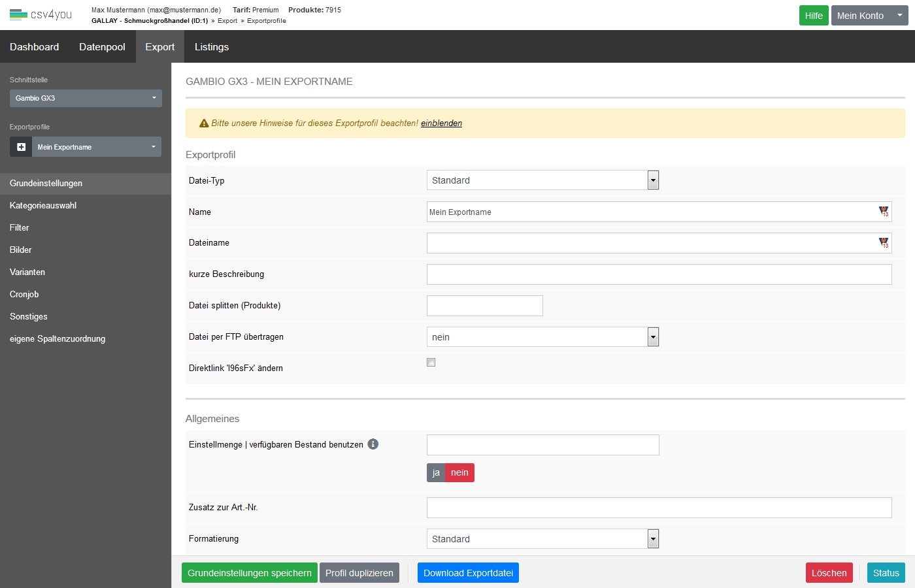This screenshot has width=915, height=588.
Task: Open Kategorieauswahl in the sidebar
Action: (x=43, y=206)
